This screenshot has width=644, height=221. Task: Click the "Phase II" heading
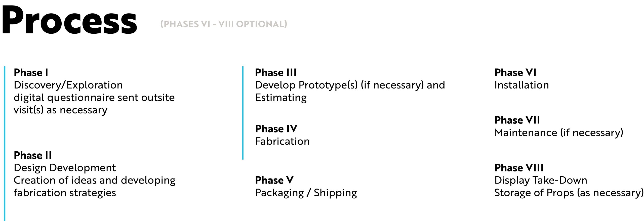click(33, 155)
